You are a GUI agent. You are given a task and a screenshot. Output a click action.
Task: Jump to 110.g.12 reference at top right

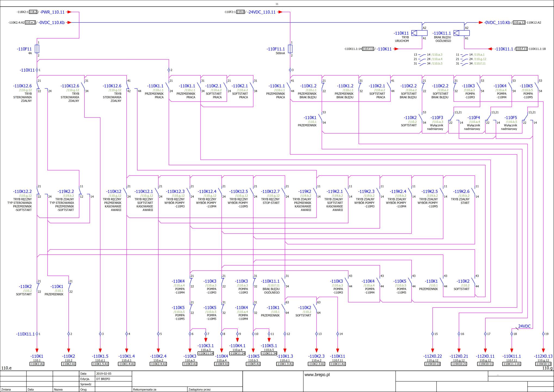pos(519,23)
